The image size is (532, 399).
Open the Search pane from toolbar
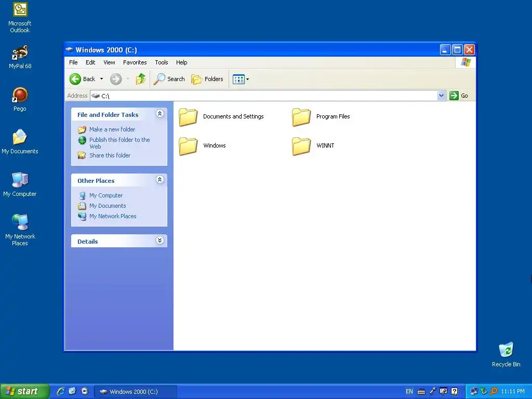(x=169, y=79)
